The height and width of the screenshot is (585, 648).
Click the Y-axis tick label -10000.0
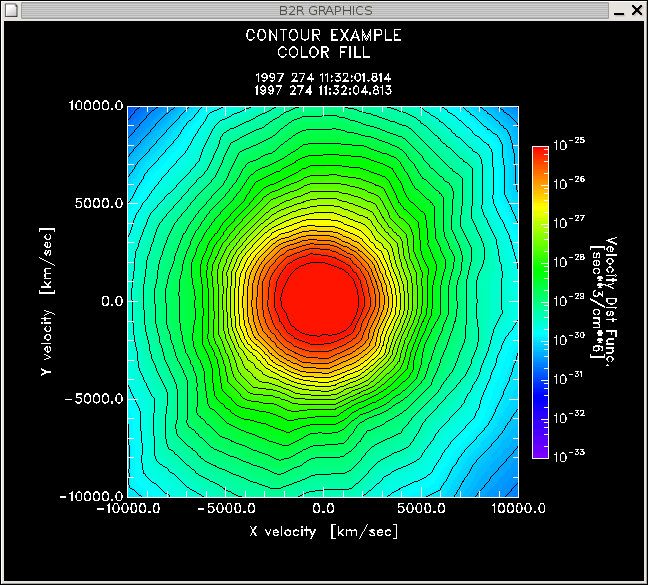[x=91, y=496]
